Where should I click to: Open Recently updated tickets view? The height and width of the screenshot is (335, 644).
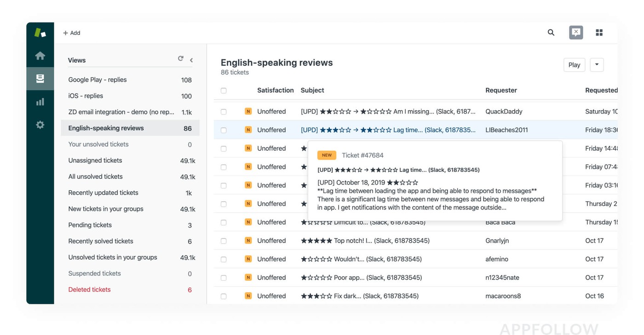coord(130,193)
